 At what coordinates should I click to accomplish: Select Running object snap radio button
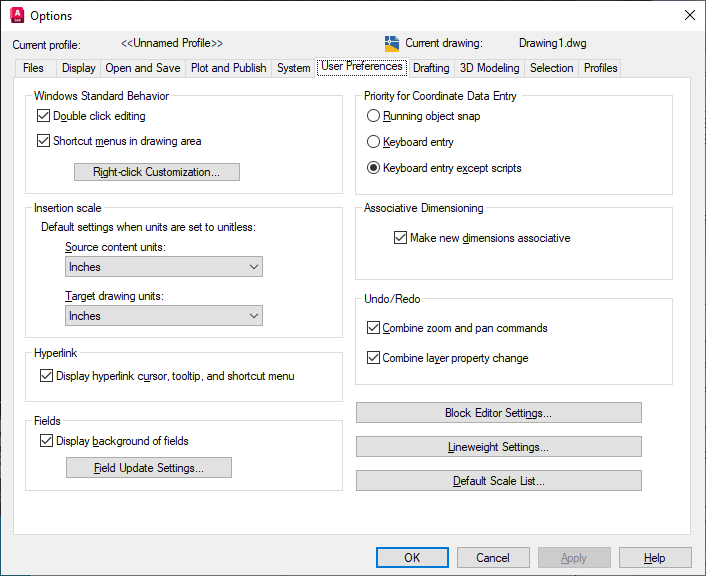tap(373, 116)
